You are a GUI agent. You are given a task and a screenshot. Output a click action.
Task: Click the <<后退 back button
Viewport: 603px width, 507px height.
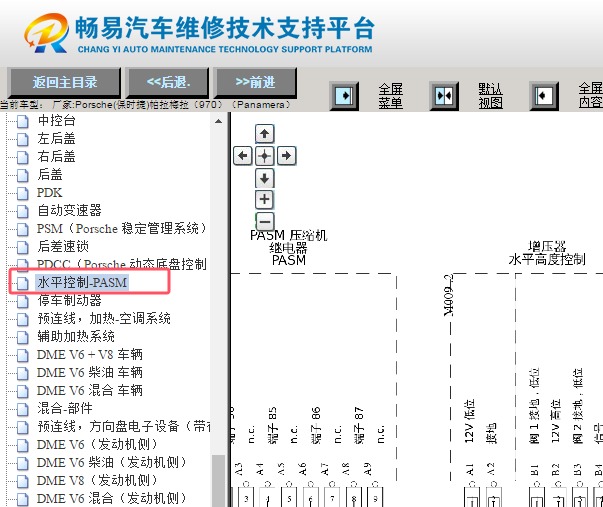[x=168, y=82]
